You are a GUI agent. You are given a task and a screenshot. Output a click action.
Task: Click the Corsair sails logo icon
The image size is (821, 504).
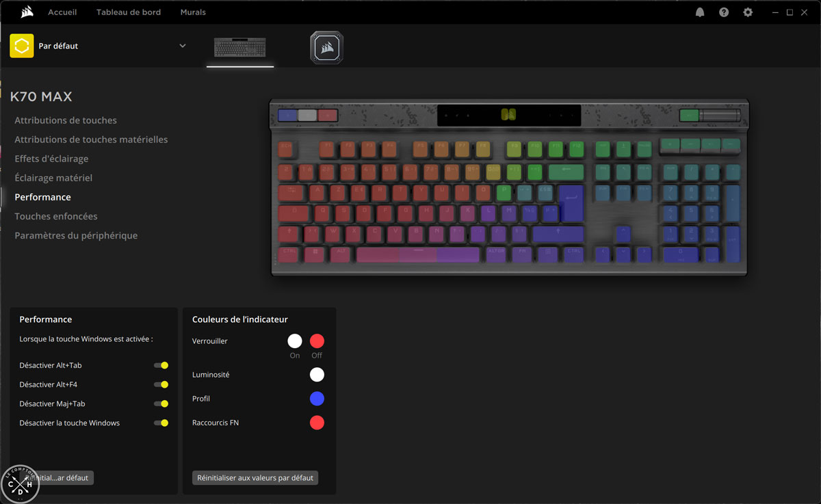tap(27, 12)
